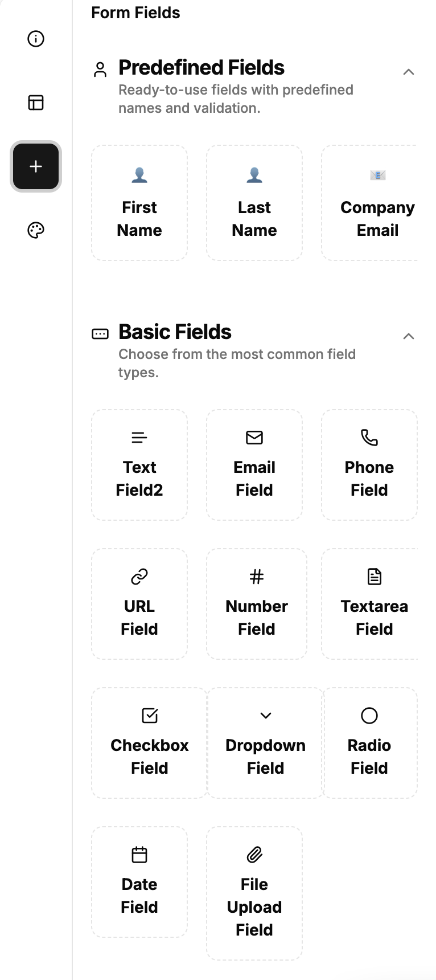The image size is (436, 980).
Task: Collapse the Basic Fields section chevron
Action: click(x=408, y=336)
